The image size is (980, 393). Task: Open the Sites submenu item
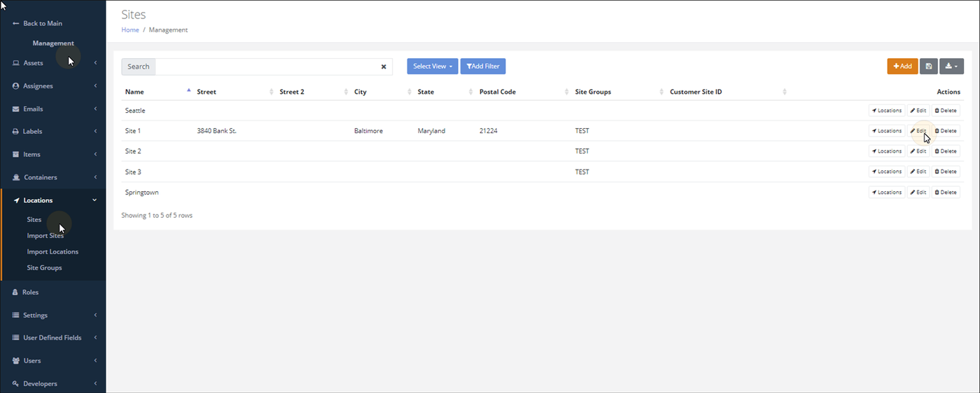[x=34, y=219]
